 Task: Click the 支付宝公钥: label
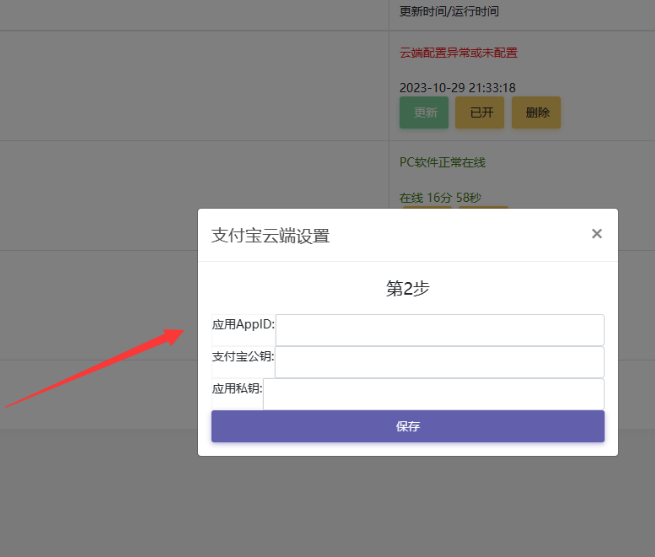pos(243,356)
